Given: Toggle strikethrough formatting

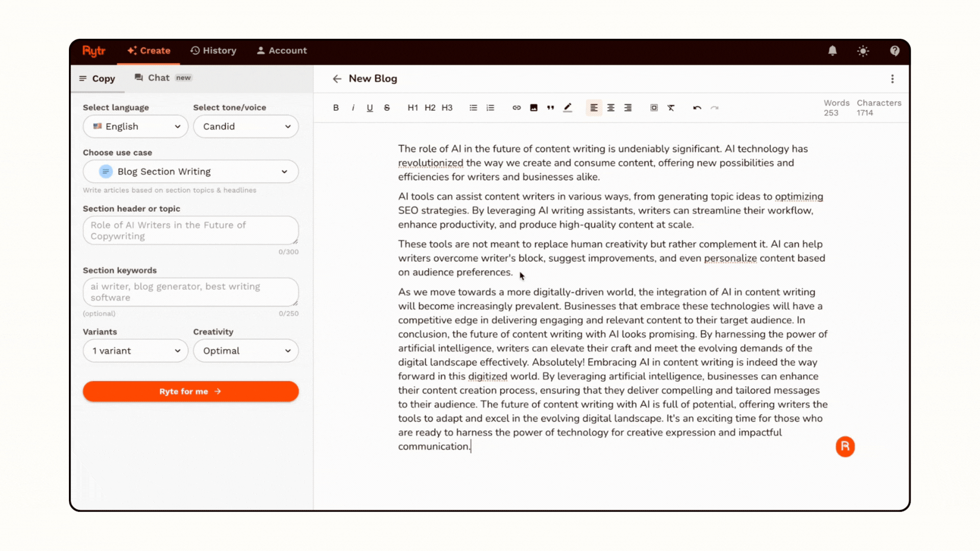Looking at the screenshot, I should 387,108.
